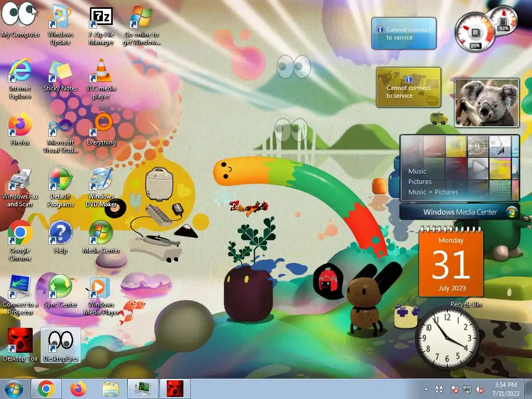Open the Start menu orb
The height and width of the screenshot is (399, 532).
click(x=14, y=389)
